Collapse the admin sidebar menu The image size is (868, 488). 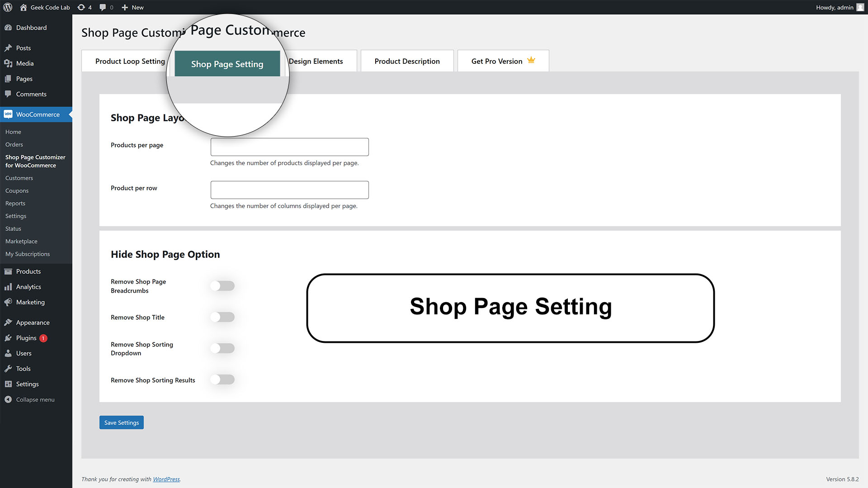click(x=30, y=399)
